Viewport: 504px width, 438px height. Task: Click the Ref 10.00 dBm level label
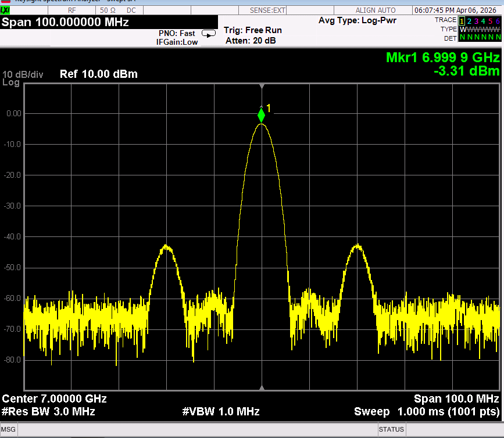tap(99, 74)
